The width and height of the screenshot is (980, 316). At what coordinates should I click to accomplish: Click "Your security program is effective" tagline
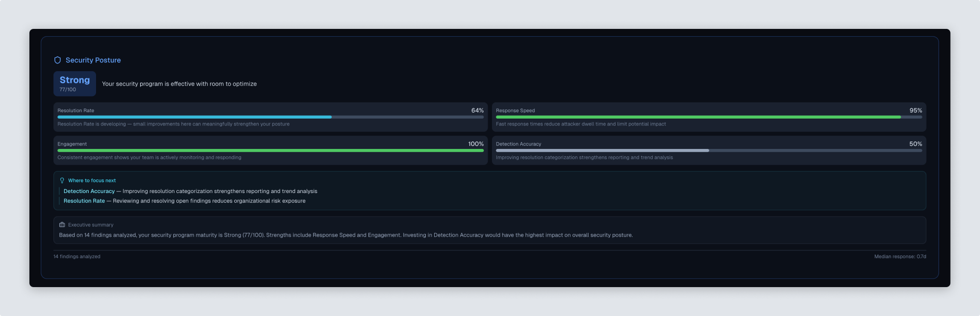pyautogui.click(x=179, y=84)
